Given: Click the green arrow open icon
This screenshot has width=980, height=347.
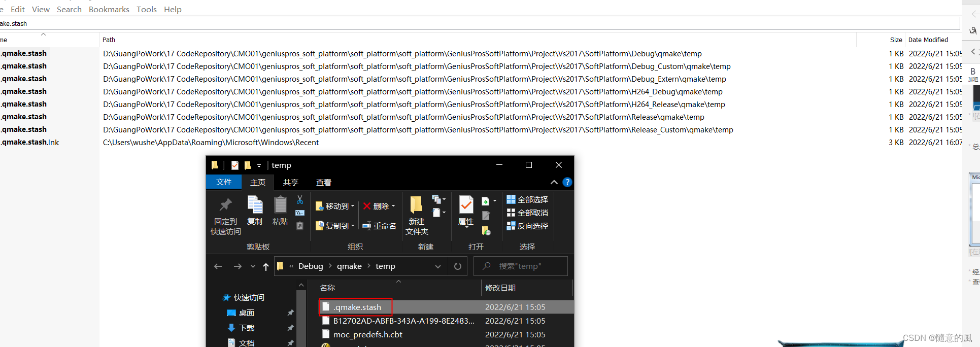Looking at the screenshot, I should pos(485,201).
